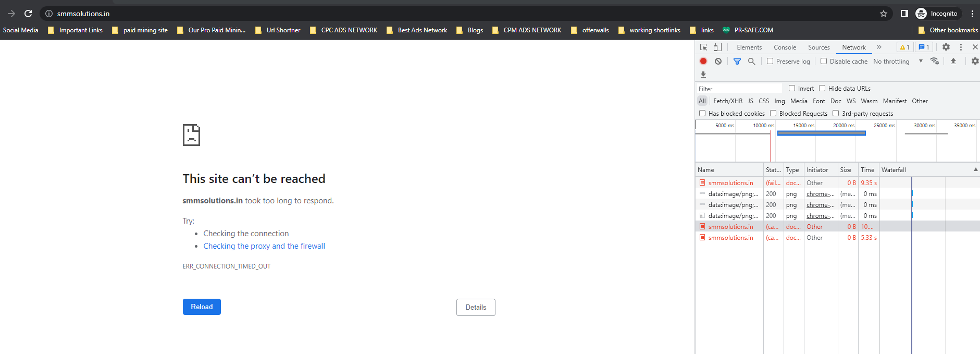Open the Incognito profile indicator
The image size is (980, 354).
coord(937,14)
